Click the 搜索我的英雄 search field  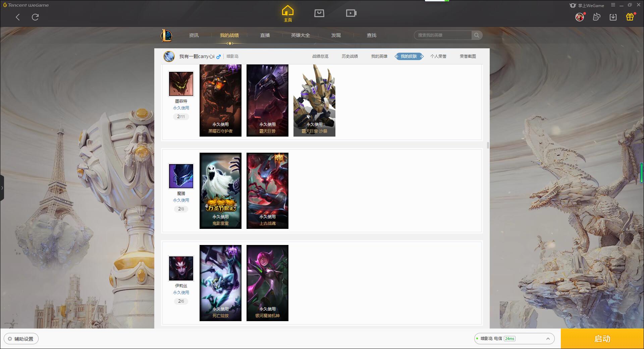click(x=443, y=35)
